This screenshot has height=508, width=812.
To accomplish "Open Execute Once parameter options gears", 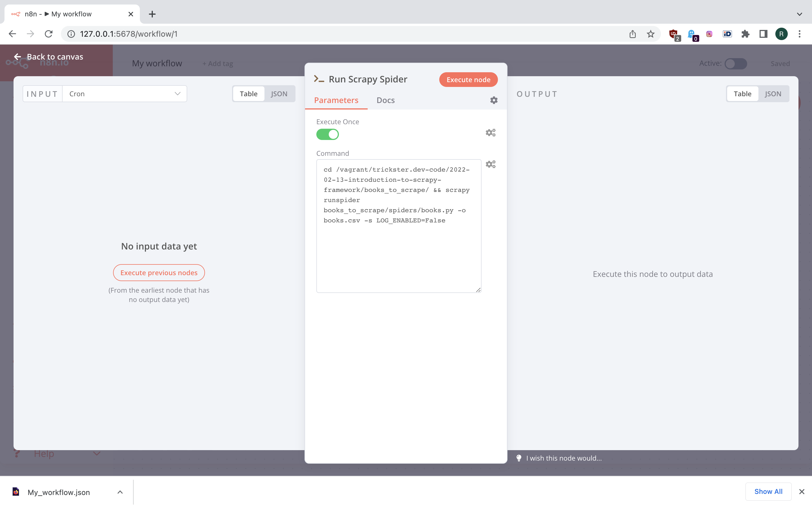I will (491, 133).
